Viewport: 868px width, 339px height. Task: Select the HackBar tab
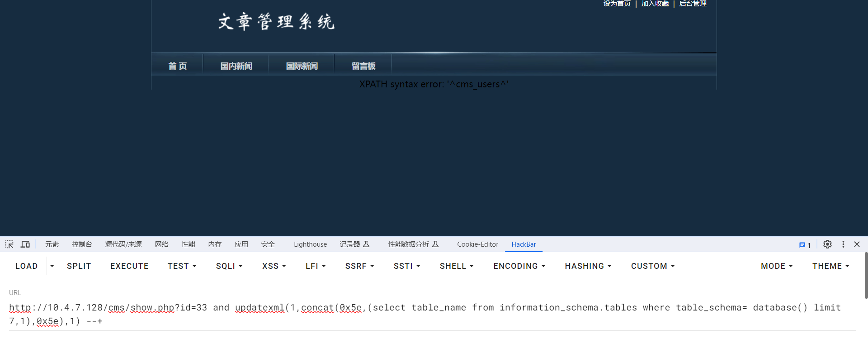tap(524, 244)
